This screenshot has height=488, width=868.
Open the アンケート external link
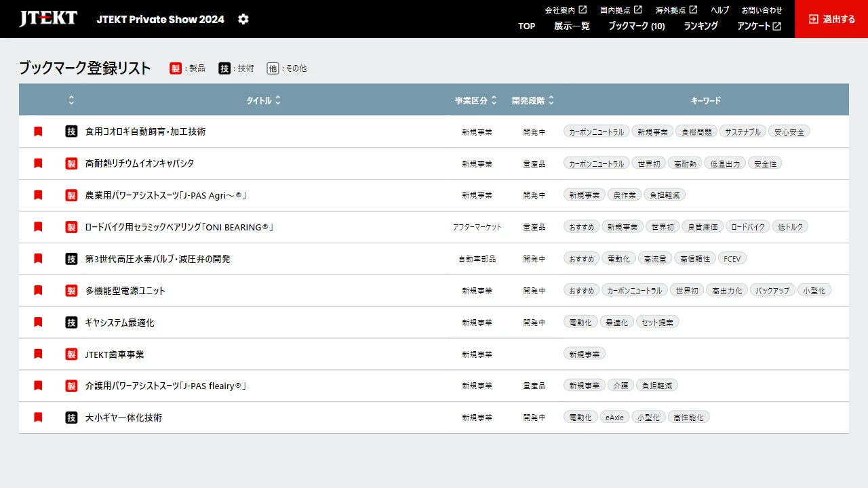point(759,26)
